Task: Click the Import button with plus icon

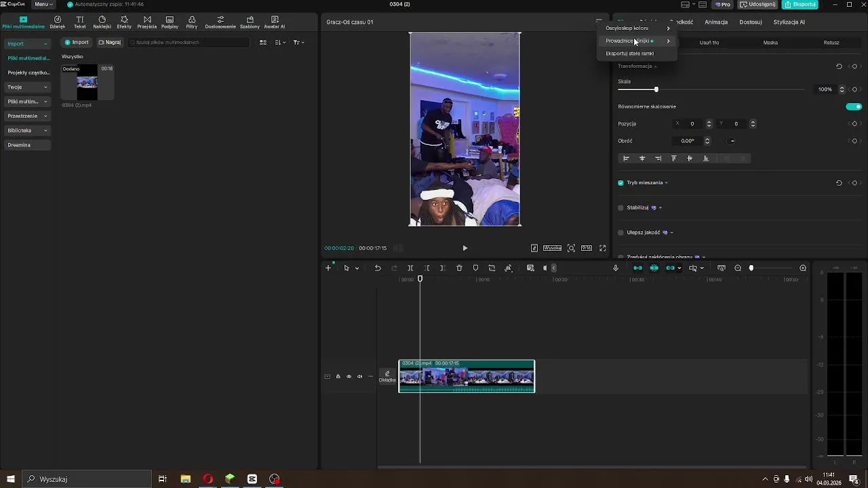Action: 77,42
